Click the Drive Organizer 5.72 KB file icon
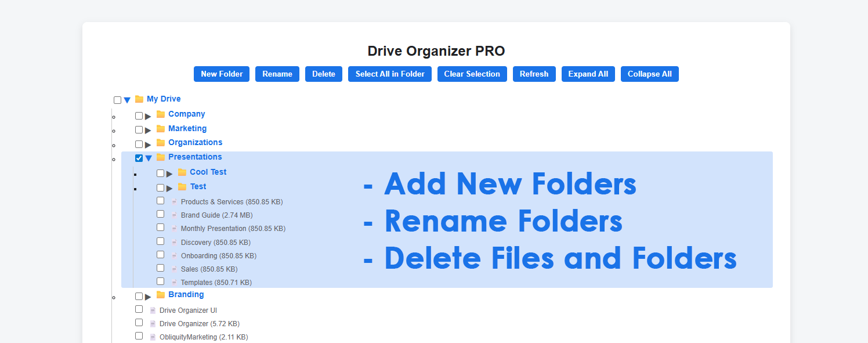868x343 pixels. coord(153,324)
